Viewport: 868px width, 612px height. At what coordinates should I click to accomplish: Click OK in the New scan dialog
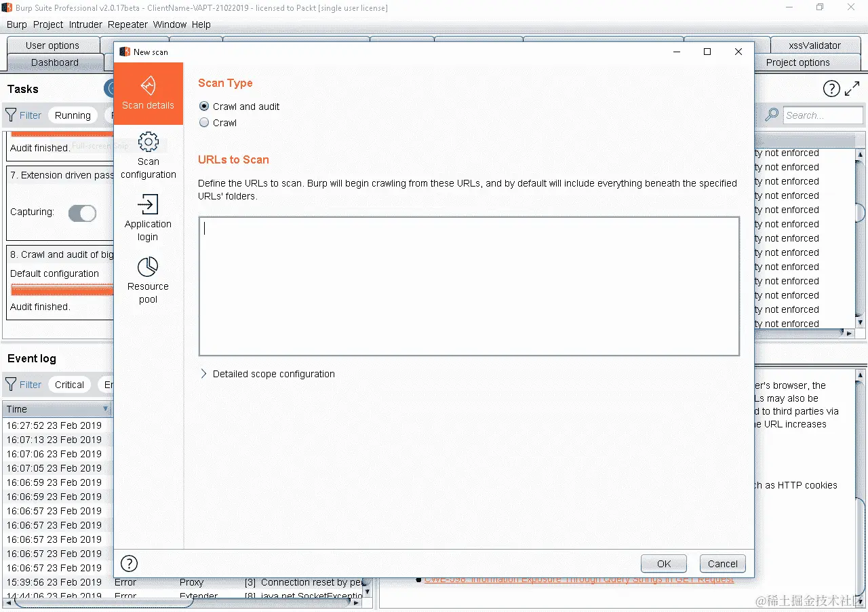(664, 564)
